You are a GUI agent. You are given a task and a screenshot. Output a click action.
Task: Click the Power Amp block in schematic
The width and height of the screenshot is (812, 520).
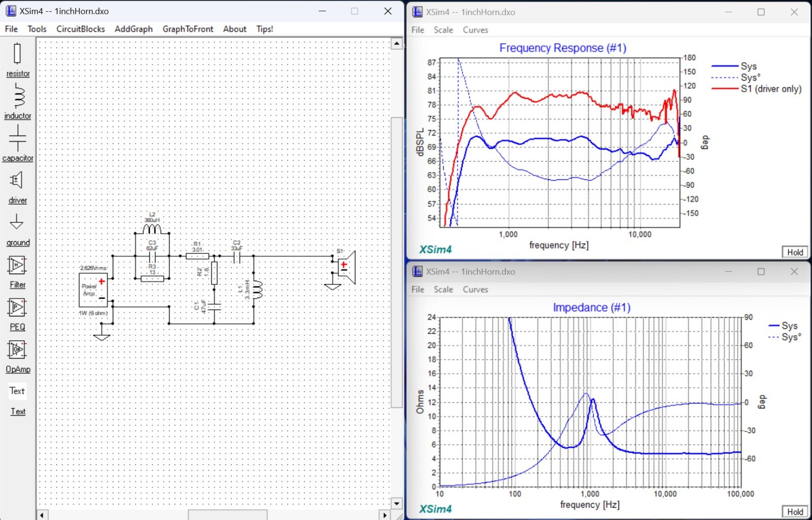tap(93, 289)
